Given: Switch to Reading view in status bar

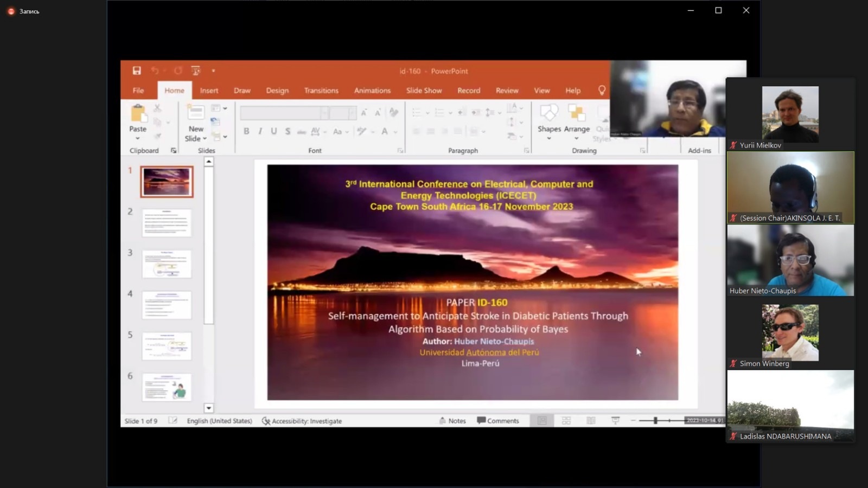Looking at the screenshot, I should [x=591, y=421].
